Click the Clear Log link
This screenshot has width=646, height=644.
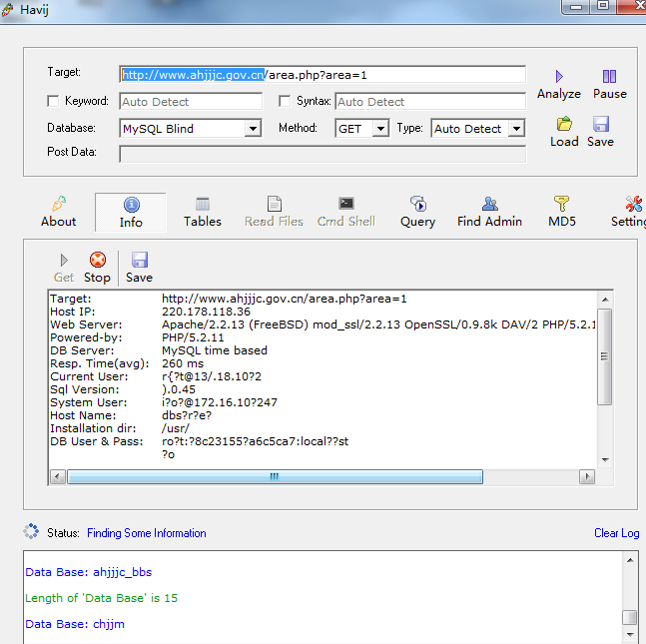pos(616,533)
